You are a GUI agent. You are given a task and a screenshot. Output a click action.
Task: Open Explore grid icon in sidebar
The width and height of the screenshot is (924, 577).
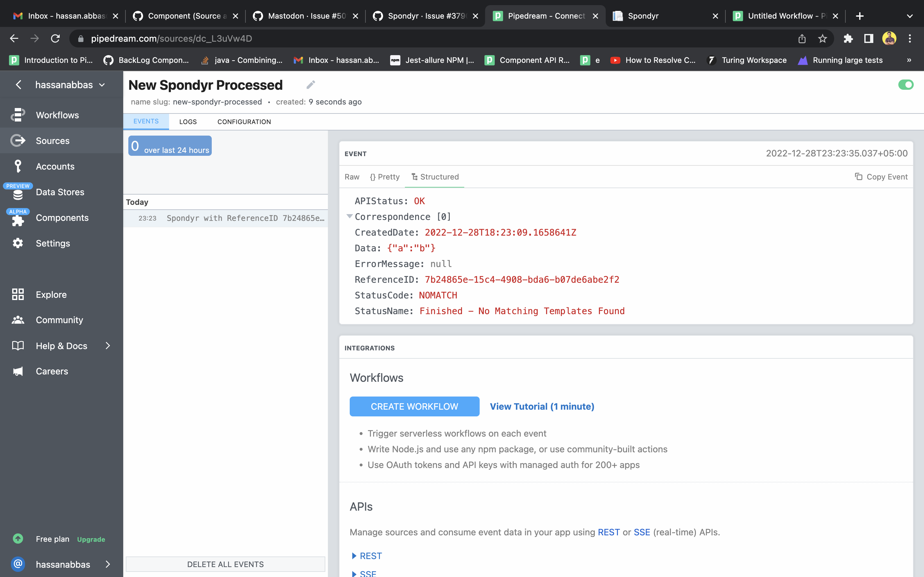(18, 295)
